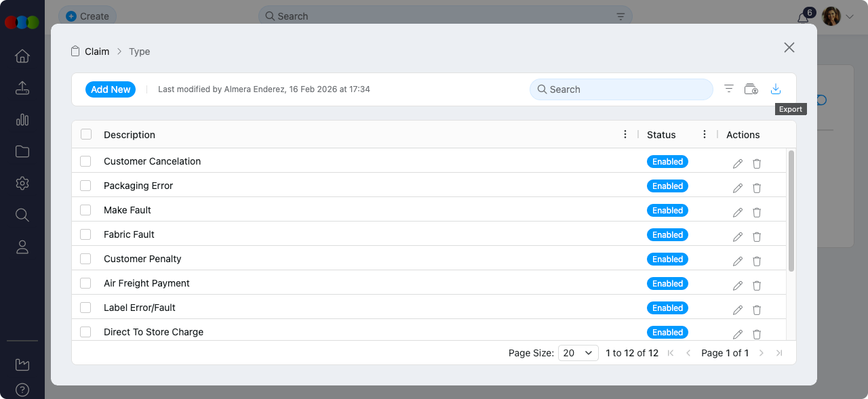Delete the Air Freight Payment row

[x=757, y=286]
